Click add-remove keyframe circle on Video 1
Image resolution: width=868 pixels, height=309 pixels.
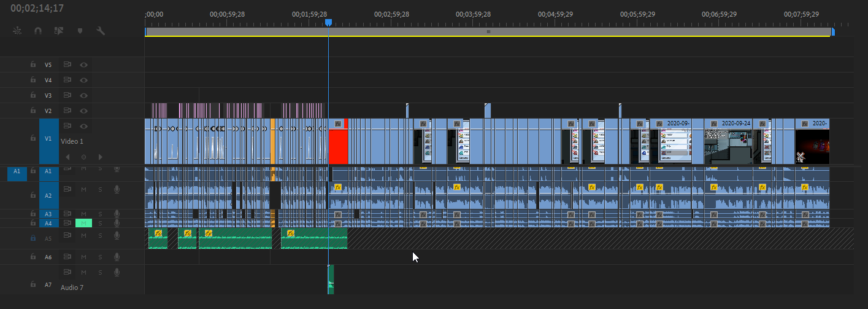(83, 157)
